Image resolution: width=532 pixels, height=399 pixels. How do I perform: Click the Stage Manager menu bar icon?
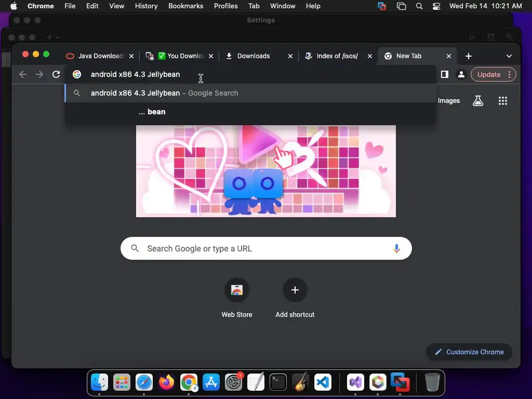402,6
